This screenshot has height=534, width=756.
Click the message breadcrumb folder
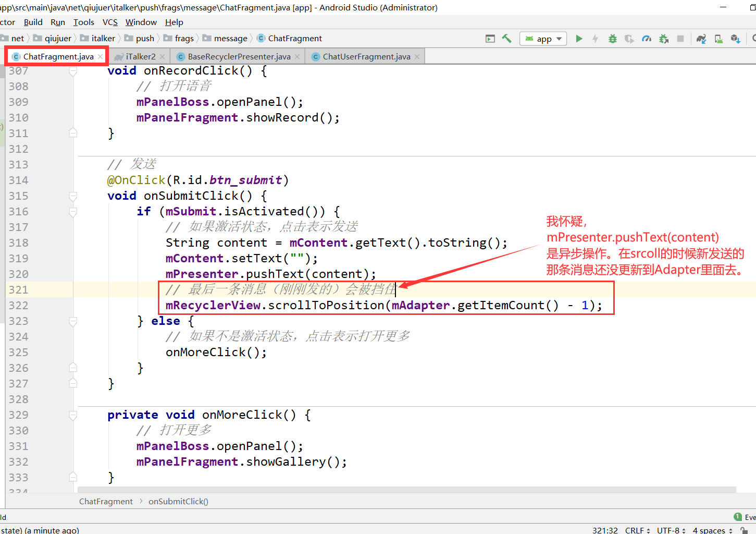coord(225,39)
